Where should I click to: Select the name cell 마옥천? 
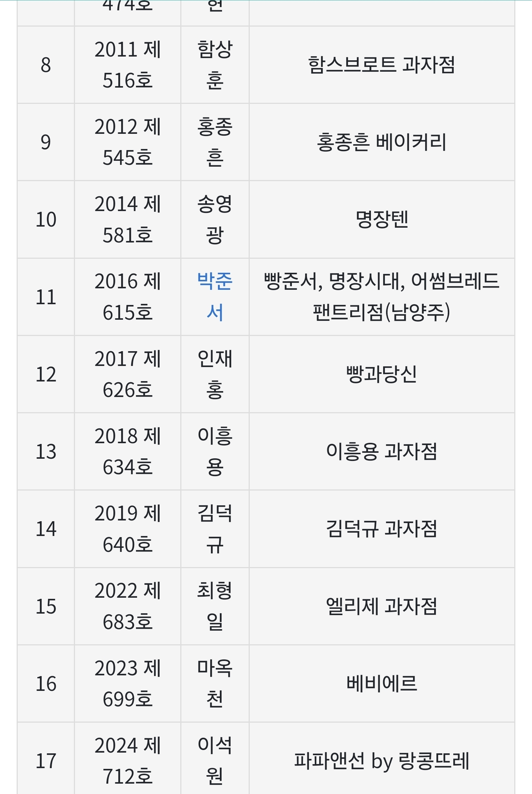tap(215, 683)
